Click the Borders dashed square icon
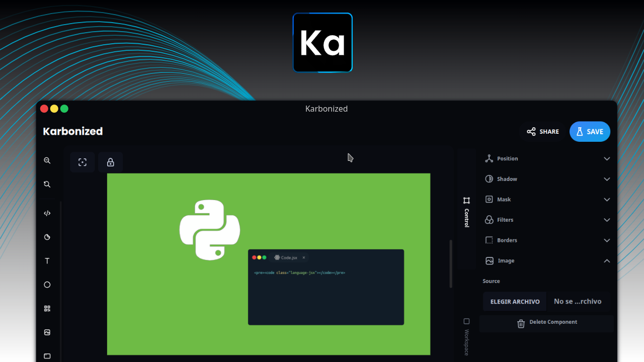This screenshot has width=644, height=362. pos(489,240)
